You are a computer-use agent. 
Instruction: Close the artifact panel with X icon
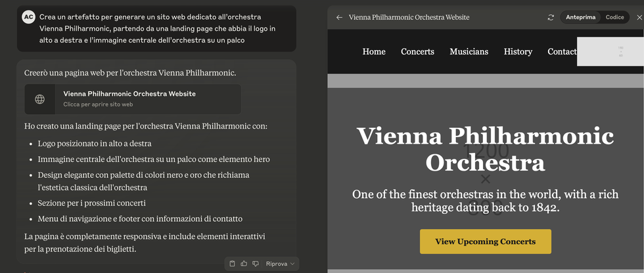pos(639,17)
